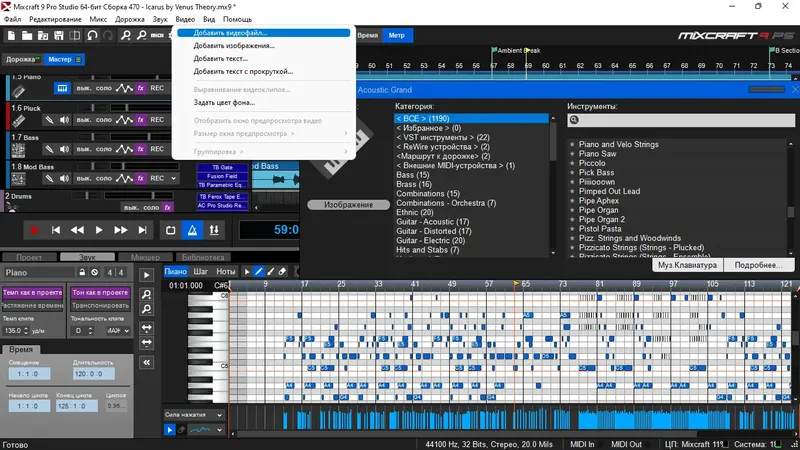Click the instrument search field
Image resolution: width=800 pixels, height=450 pixels.
pos(681,120)
